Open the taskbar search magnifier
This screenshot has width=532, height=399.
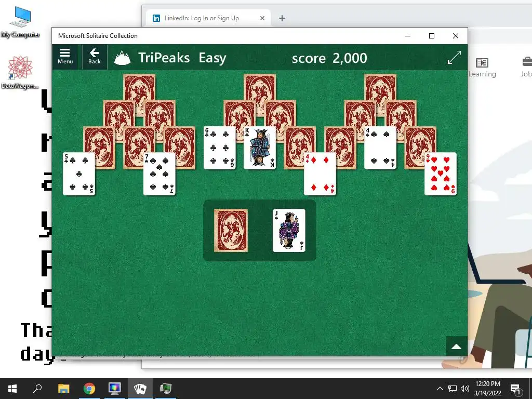click(x=37, y=389)
